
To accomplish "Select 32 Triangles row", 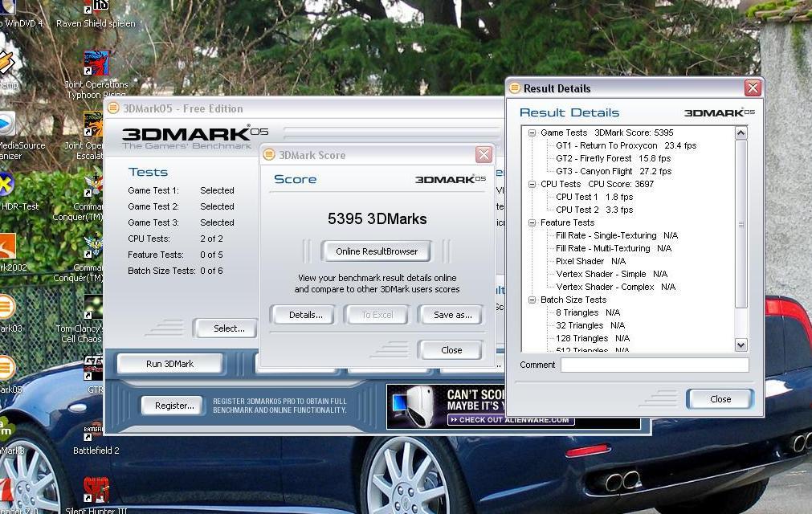I will (590, 325).
